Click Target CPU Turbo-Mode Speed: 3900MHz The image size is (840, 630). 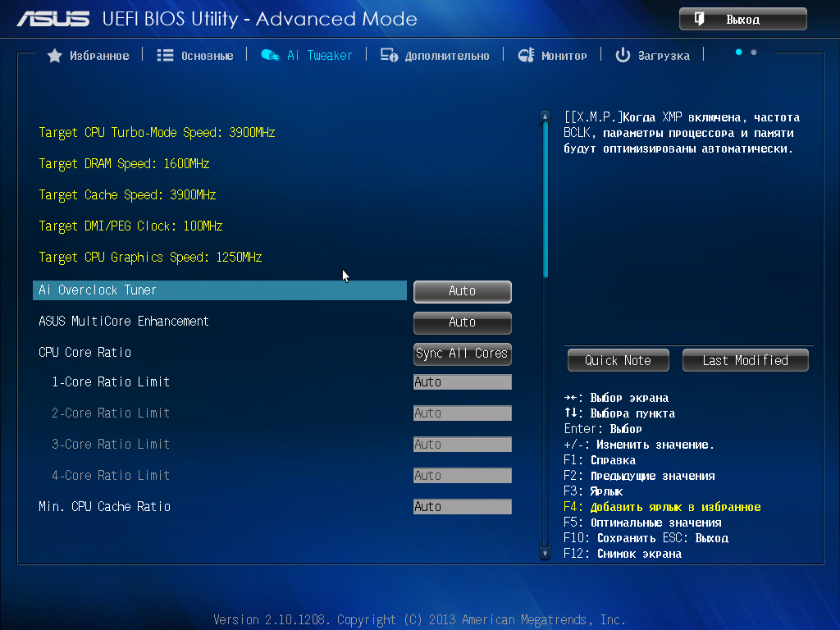(157, 133)
